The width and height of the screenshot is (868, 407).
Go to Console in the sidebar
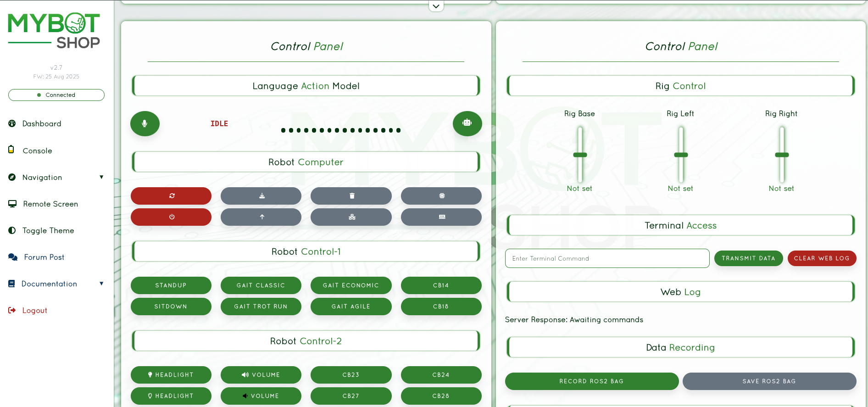(x=37, y=151)
